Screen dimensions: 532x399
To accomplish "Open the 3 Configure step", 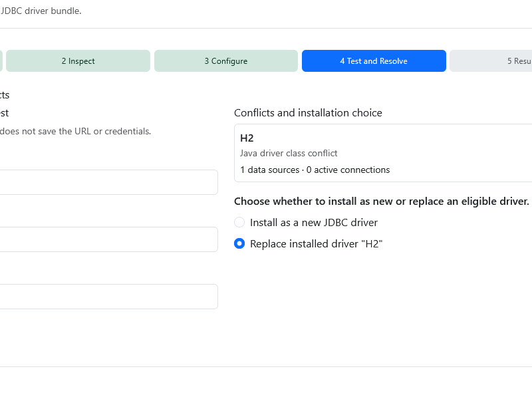I will tap(226, 61).
